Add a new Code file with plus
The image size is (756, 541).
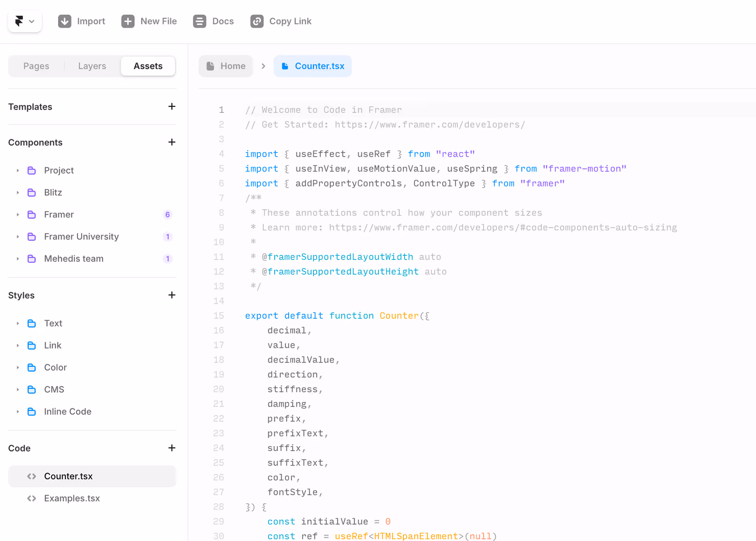coord(172,448)
